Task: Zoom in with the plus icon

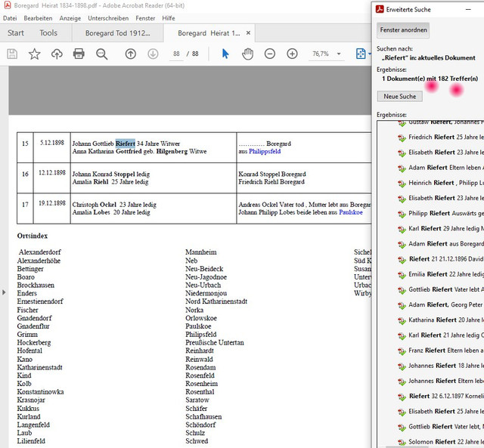Action: click(292, 54)
